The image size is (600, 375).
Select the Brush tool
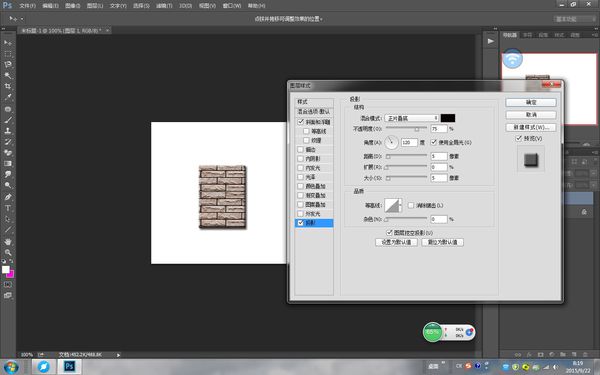pyautogui.click(x=8, y=120)
